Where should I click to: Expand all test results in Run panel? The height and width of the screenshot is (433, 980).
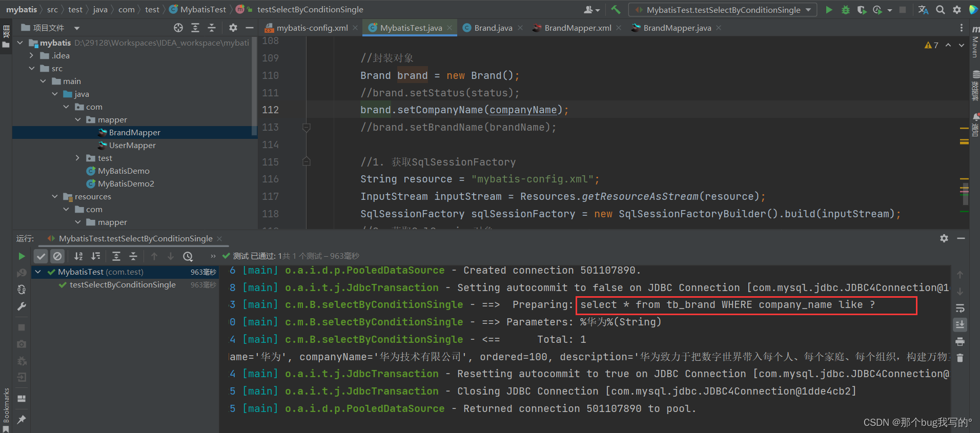(116, 256)
